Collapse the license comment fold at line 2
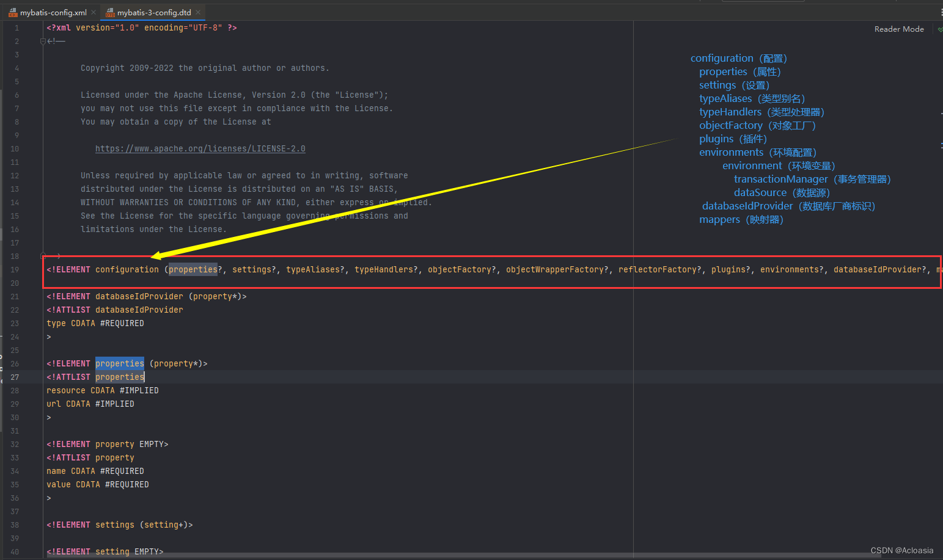943x560 pixels. coord(42,41)
